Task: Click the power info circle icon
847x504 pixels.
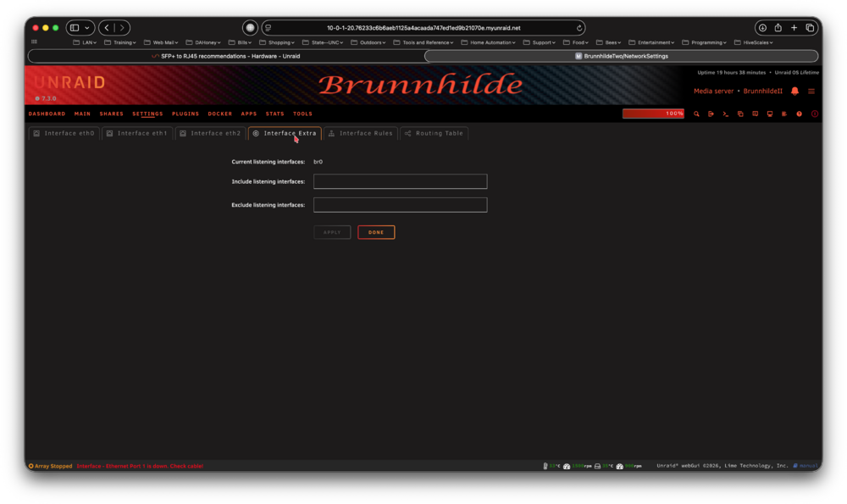Action: pyautogui.click(x=815, y=114)
